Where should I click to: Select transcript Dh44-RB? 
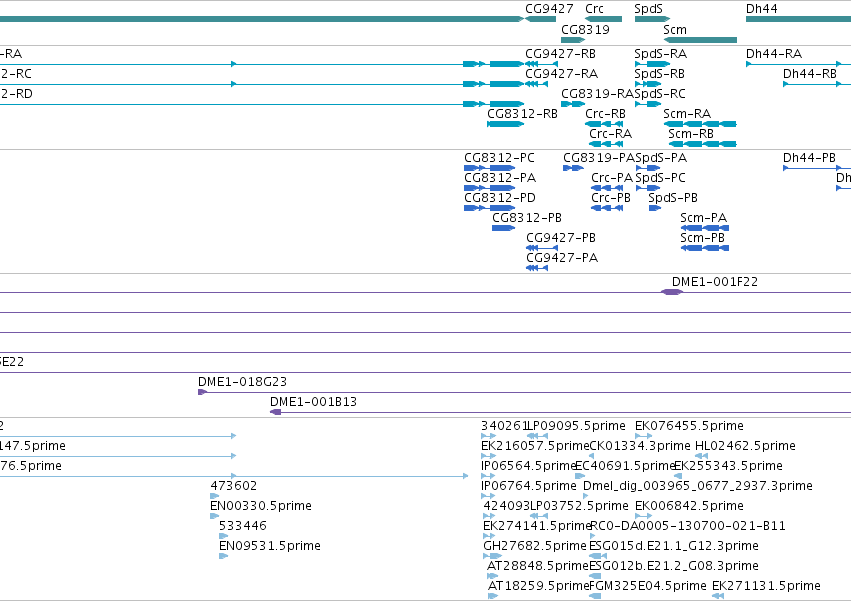pyautogui.click(x=809, y=74)
